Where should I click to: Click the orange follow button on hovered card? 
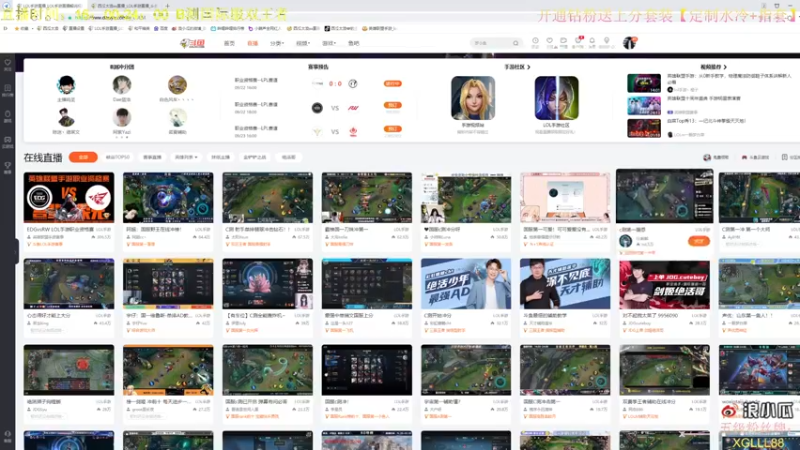698,241
